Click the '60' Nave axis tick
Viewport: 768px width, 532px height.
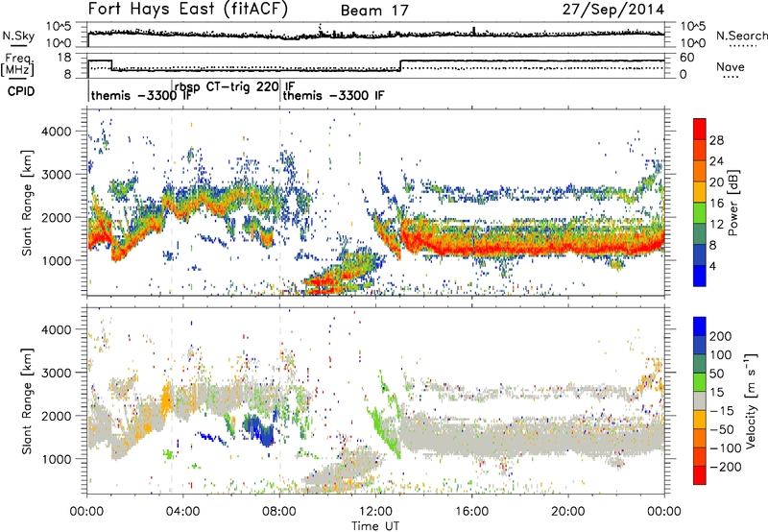tap(686, 58)
